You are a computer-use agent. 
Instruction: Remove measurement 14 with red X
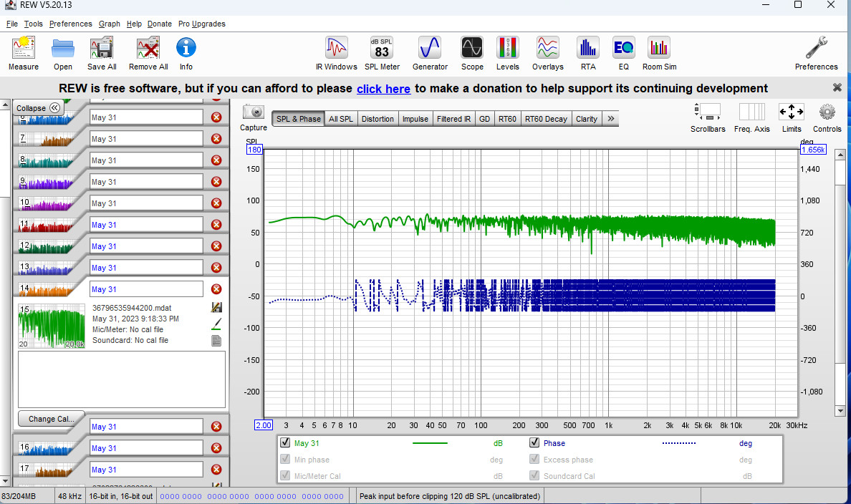pos(216,289)
